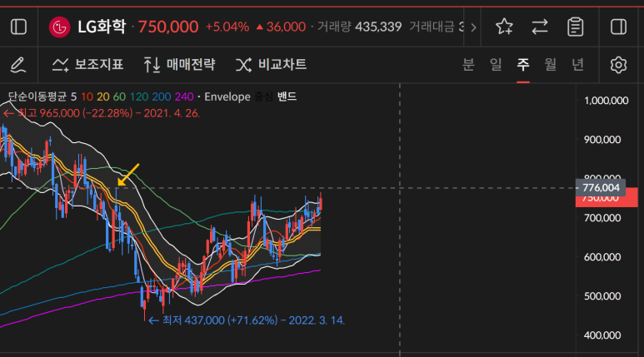Toggle the 200 moving average period
This screenshot has width=644, height=357.
pos(162,97)
